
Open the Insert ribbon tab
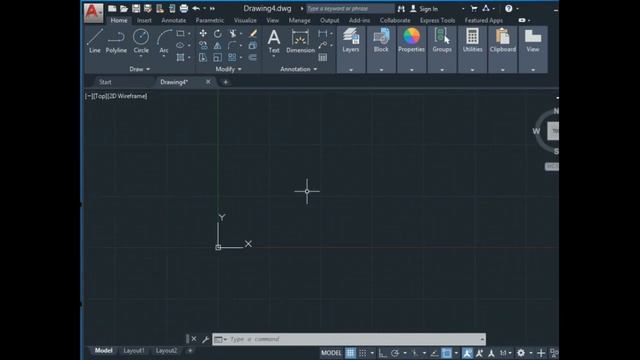[x=144, y=20]
